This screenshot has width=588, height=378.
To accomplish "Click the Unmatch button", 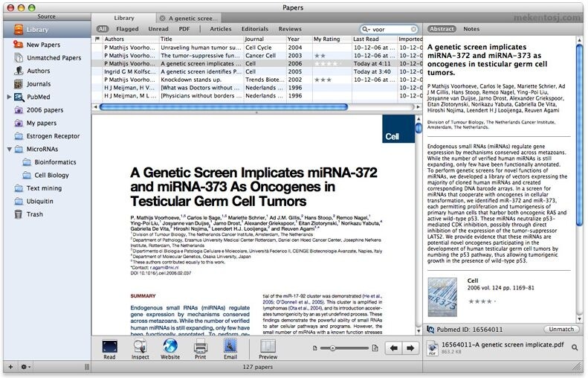I will point(561,329).
